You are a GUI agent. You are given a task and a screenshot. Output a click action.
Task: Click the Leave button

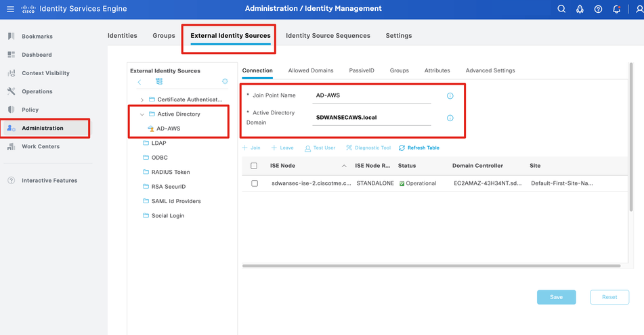[x=282, y=148]
